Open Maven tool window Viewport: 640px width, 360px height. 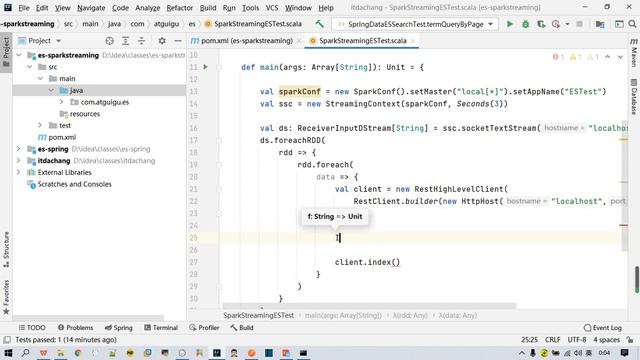[x=634, y=53]
